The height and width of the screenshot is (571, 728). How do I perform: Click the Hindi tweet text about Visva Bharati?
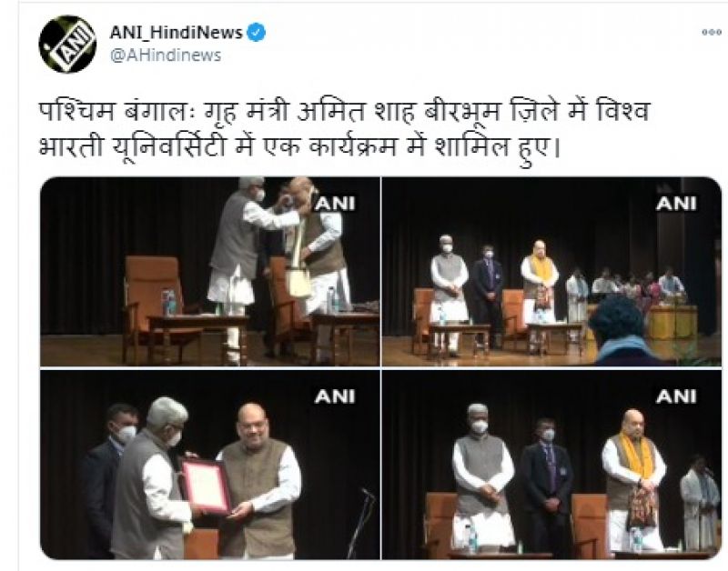tap(344, 129)
